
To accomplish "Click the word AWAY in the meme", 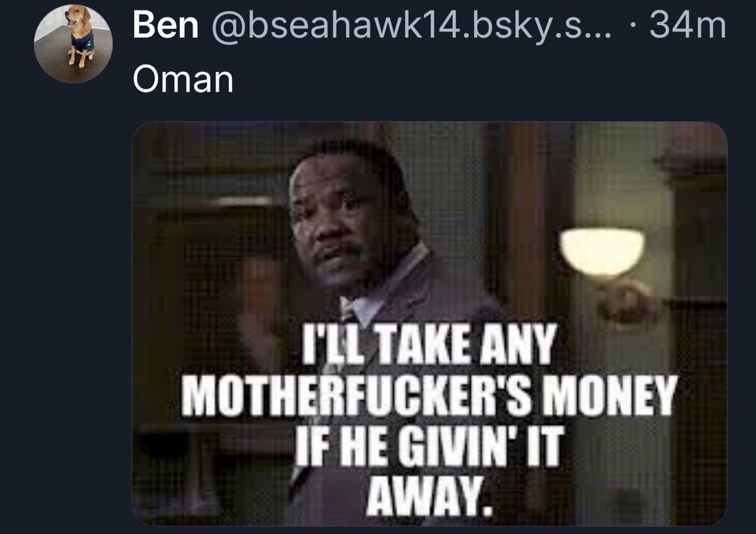I will click(x=429, y=495).
